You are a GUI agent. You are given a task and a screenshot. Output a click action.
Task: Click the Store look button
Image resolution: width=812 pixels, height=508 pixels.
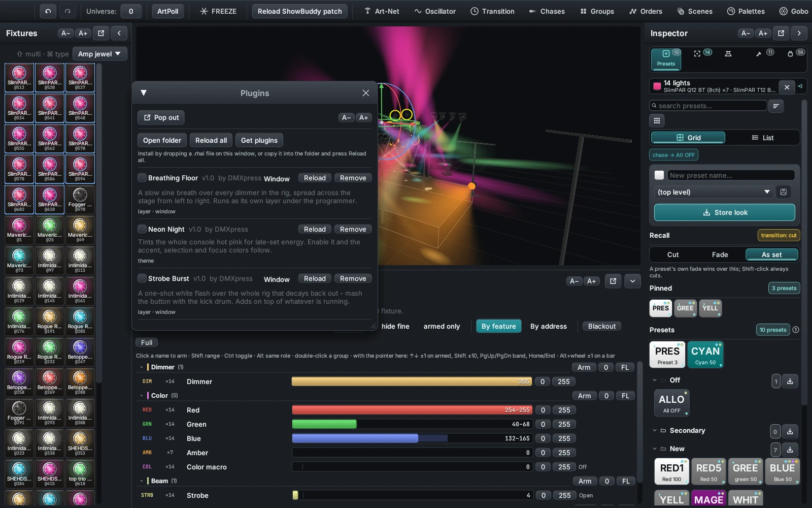pyautogui.click(x=724, y=212)
